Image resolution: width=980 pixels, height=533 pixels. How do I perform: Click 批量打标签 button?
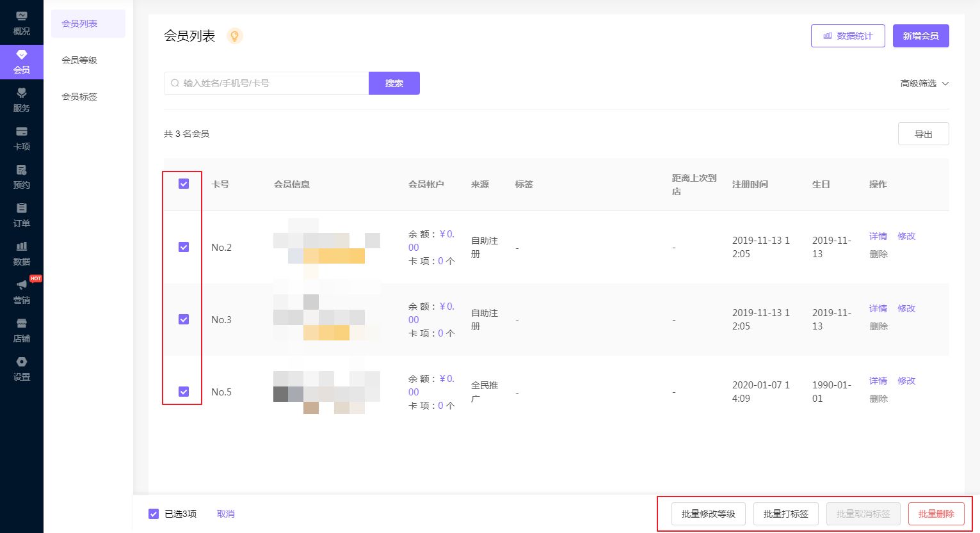coord(786,514)
